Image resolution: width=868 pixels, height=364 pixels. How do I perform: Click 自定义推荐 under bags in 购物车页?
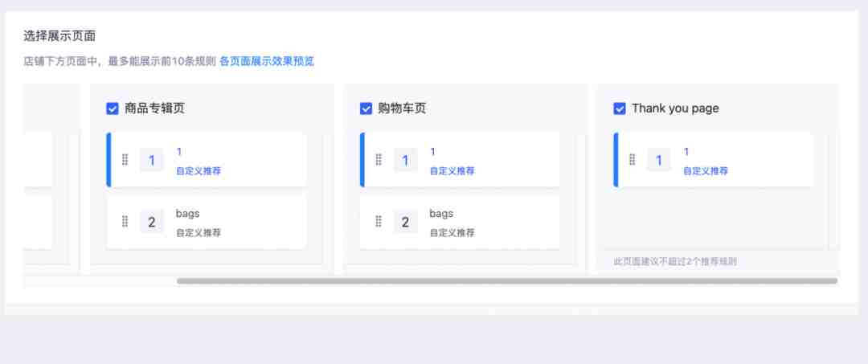[x=452, y=233]
